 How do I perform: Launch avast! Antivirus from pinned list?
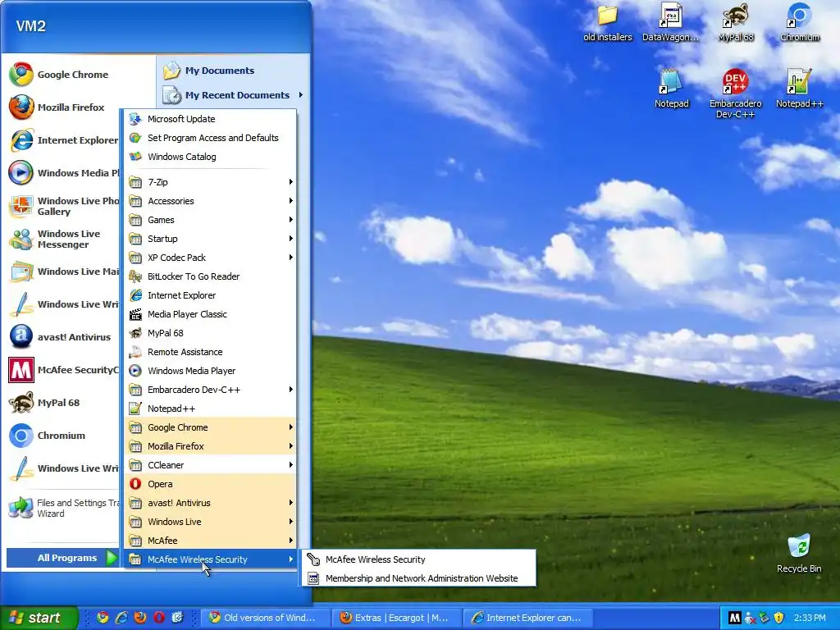click(63, 337)
